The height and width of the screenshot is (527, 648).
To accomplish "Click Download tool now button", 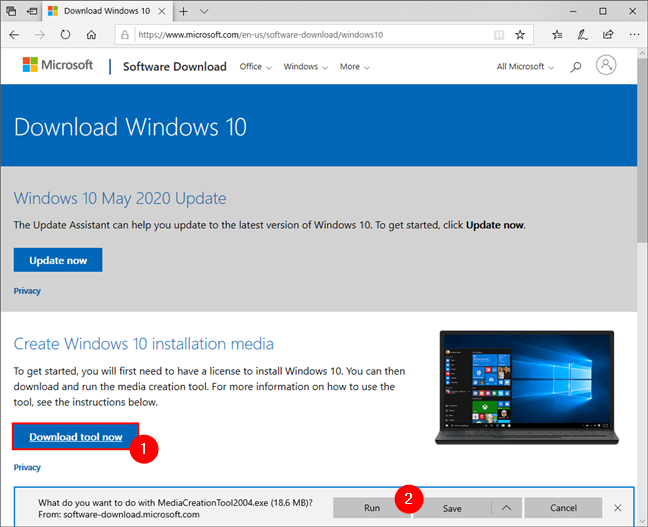I will pyautogui.click(x=76, y=436).
